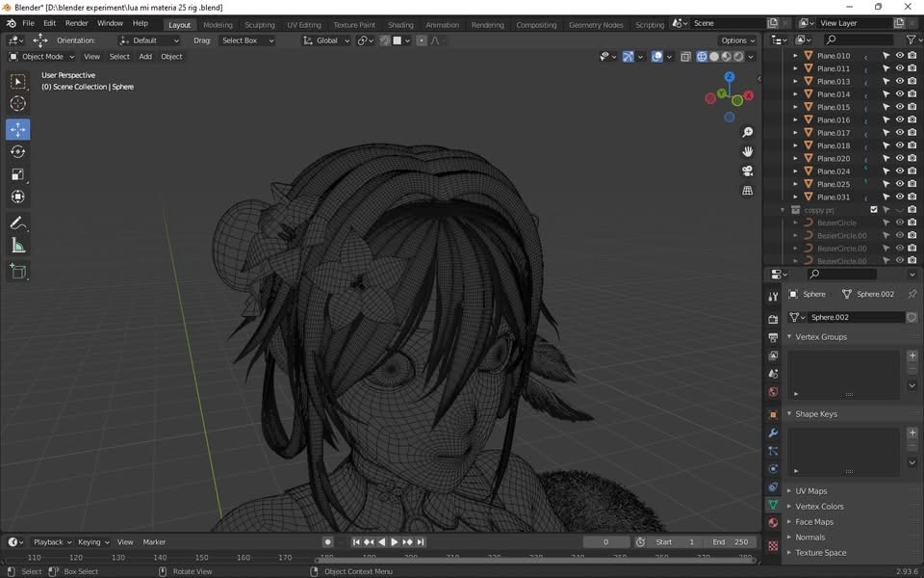This screenshot has width=924, height=578.
Task: Open the Object Mode dropdown
Action: pyautogui.click(x=42, y=57)
